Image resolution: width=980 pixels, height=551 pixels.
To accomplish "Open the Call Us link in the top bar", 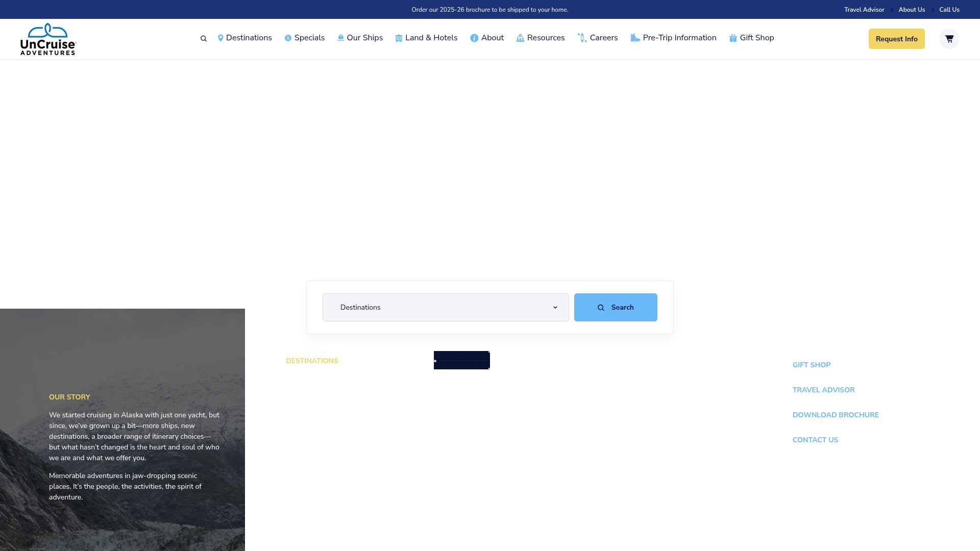I will (949, 10).
